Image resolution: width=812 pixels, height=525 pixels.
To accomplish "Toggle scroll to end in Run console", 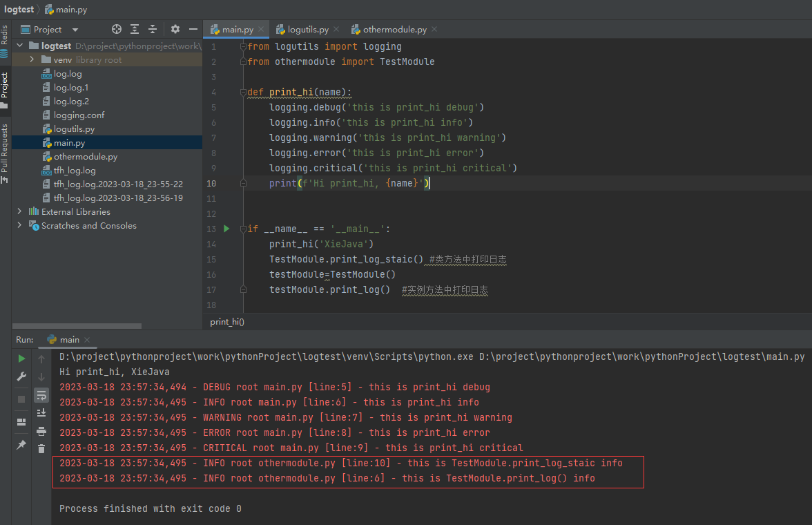I will coord(41,412).
